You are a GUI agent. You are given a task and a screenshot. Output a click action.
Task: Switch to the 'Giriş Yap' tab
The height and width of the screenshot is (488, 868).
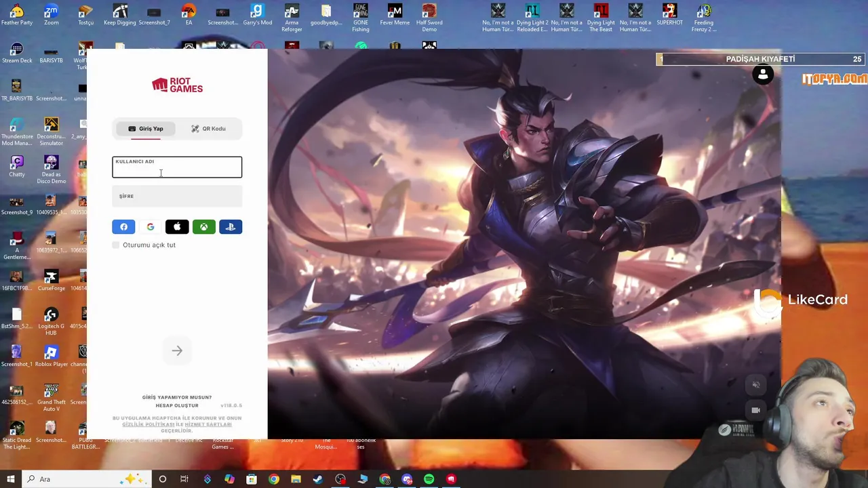[146, 129]
